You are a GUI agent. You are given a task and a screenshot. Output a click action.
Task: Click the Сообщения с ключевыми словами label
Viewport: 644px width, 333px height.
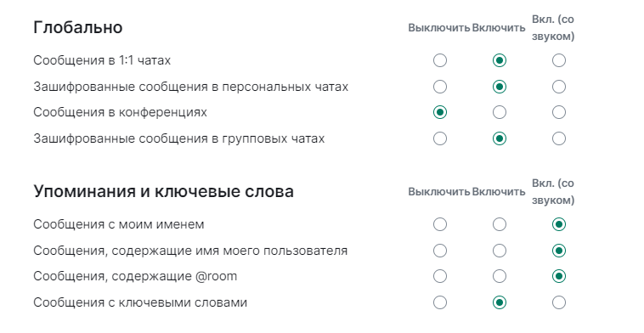point(140,302)
